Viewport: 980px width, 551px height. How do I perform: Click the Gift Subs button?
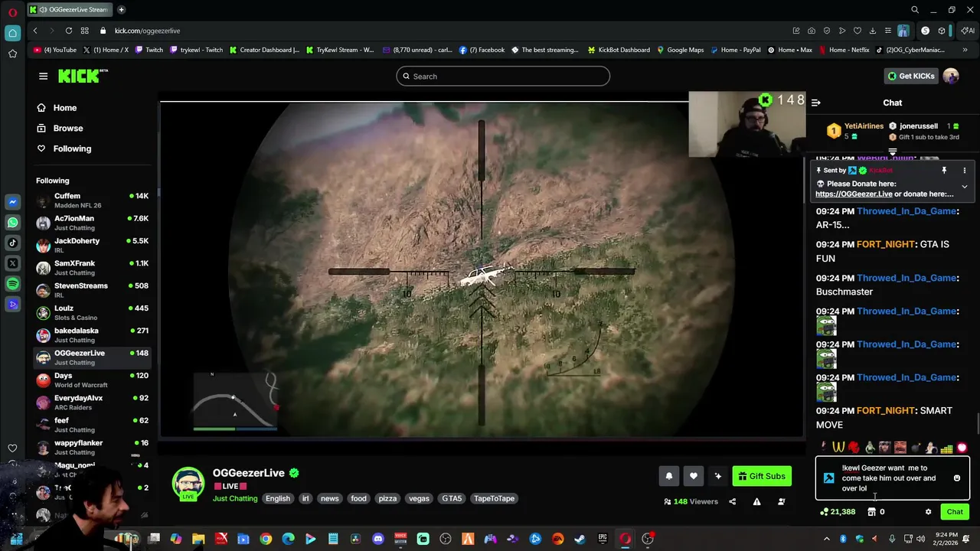tap(762, 476)
